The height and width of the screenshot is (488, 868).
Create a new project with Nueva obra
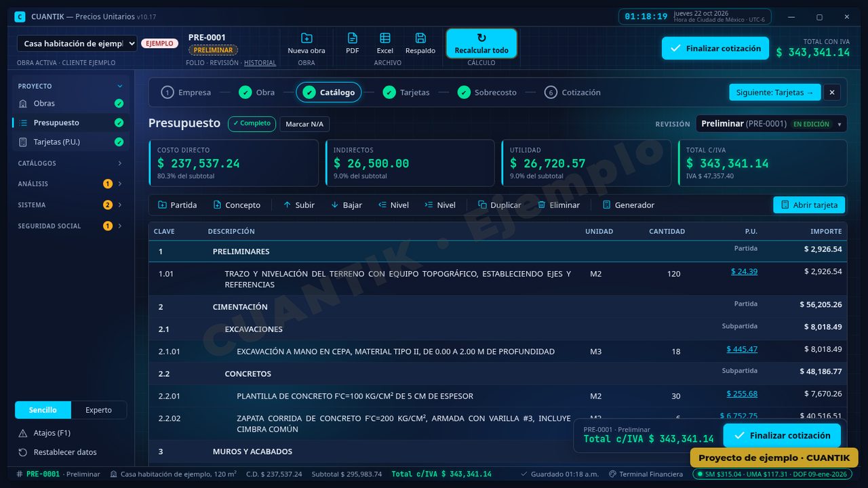coord(307,43)
